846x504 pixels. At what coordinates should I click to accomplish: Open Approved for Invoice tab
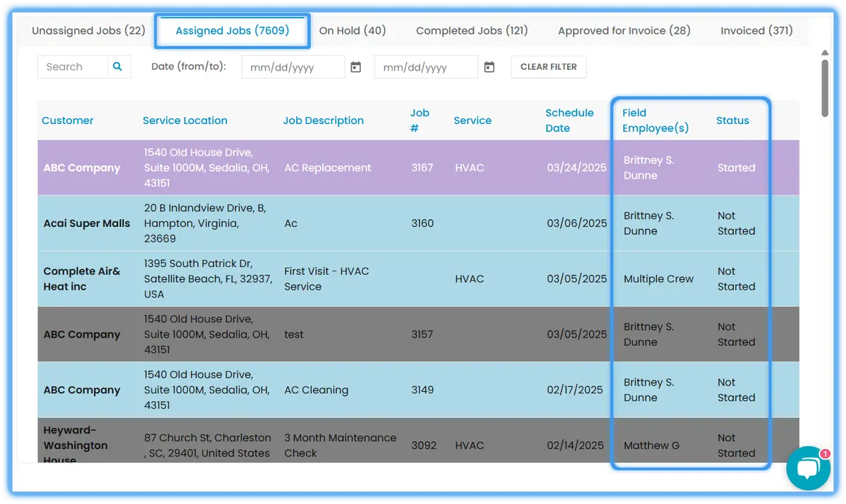[x=624, y=30]
